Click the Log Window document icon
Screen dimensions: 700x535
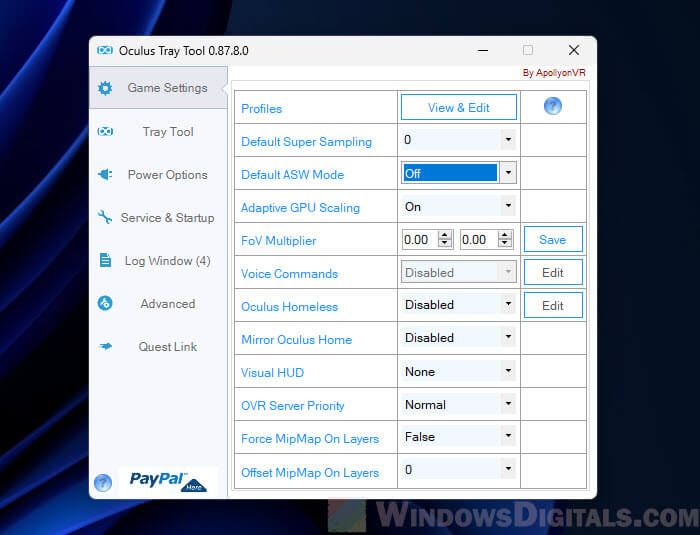pos(105,260)
